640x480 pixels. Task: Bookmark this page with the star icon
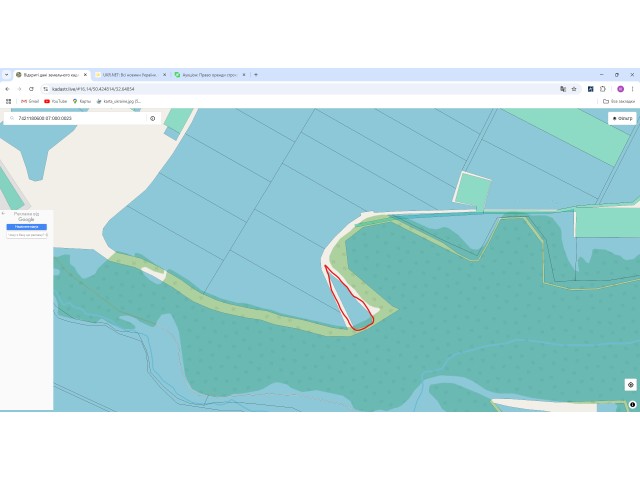click(x=574, y=89)
